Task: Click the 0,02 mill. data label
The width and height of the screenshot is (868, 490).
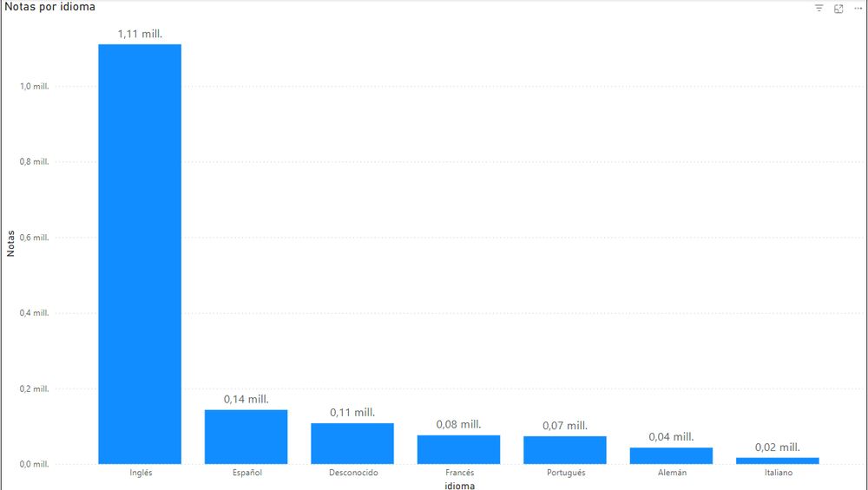Action: point(778,448)
